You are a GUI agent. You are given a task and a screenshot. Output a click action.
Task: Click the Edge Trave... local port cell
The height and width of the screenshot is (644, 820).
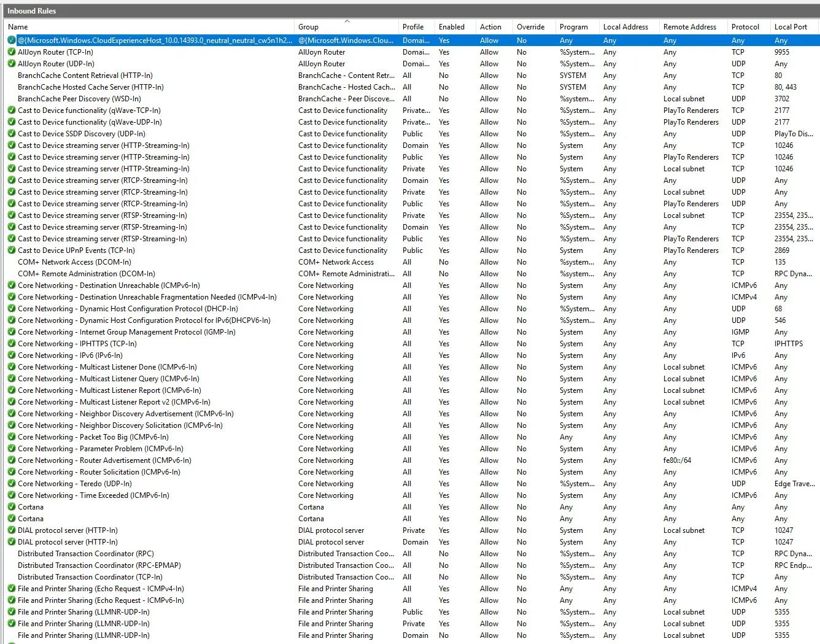click(x=794, y=484)
